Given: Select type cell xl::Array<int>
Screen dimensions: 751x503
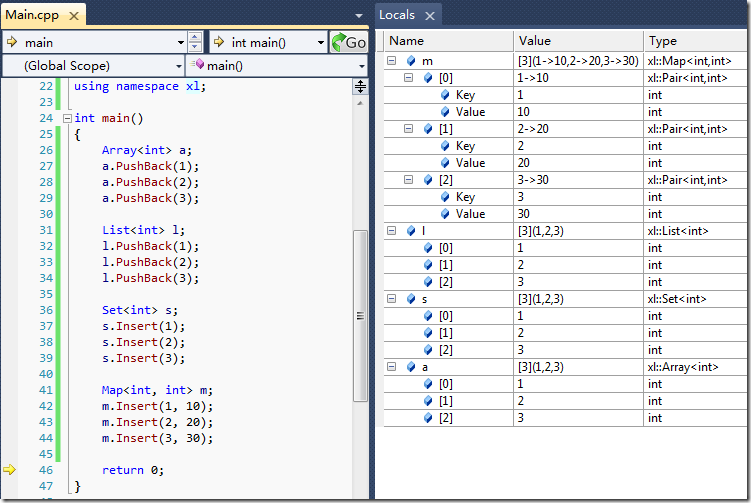Looking at the screenshot, I should click(x=695, y=367).
